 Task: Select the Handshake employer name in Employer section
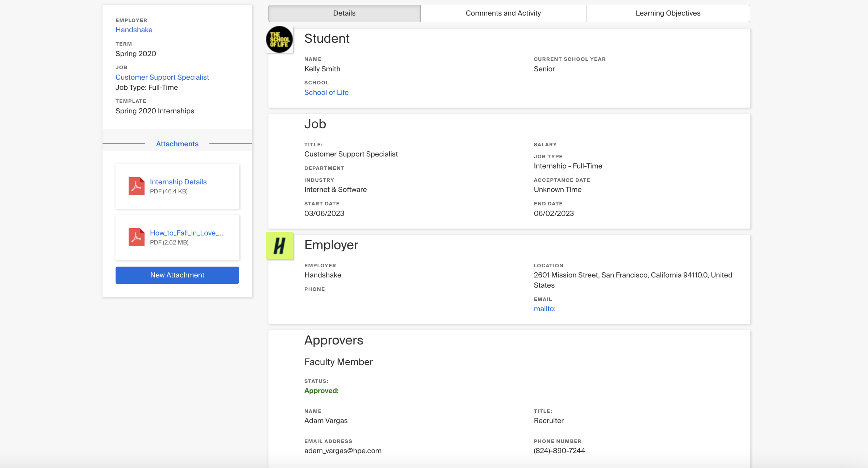pyautogui.click(x=323, y=275)
